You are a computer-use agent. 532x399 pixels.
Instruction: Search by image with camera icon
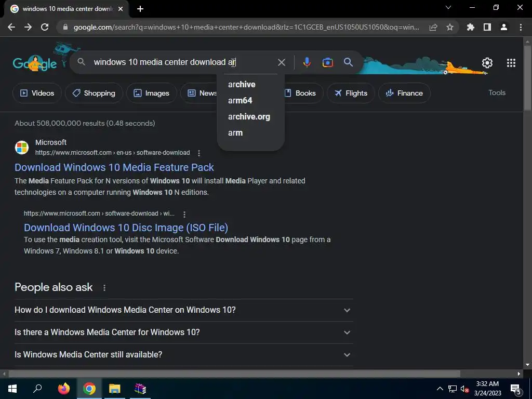pos(327,62)
